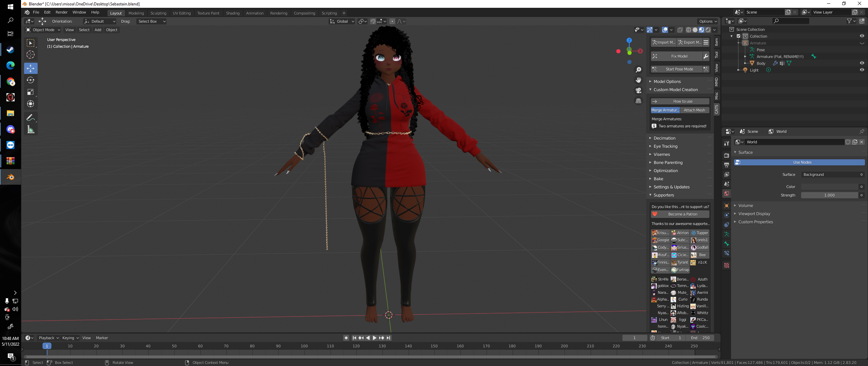Switch to orthographic grid view toggle
The height and width of the screenshot is (366, 868).
tap(638, 101)
